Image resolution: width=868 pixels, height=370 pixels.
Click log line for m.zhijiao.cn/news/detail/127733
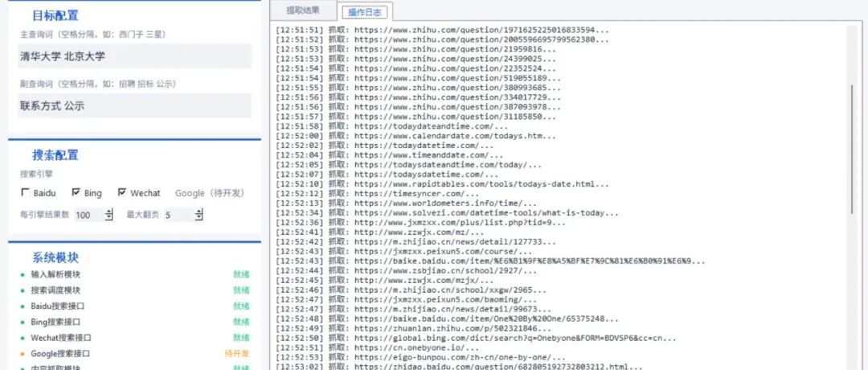416,242
